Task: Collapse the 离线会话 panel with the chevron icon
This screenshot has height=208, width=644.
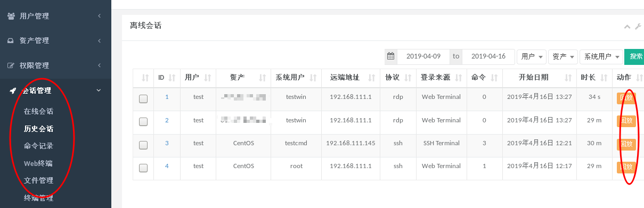Action: [627, 26]
